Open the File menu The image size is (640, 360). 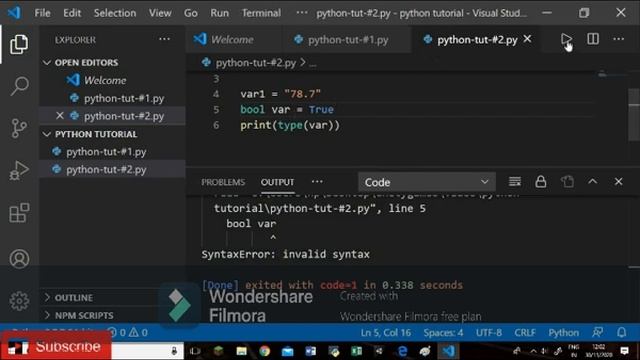pyautogui.click(x=42, y=13)
